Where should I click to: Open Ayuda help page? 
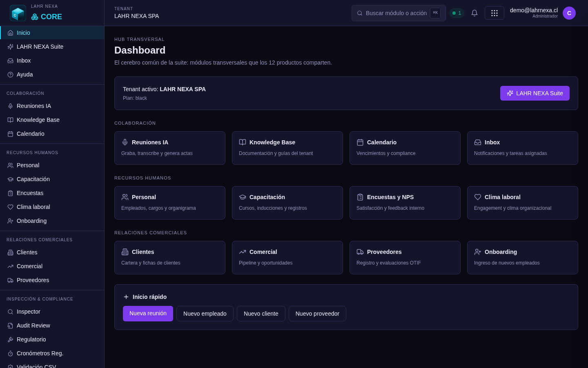(x=52, y=74)
